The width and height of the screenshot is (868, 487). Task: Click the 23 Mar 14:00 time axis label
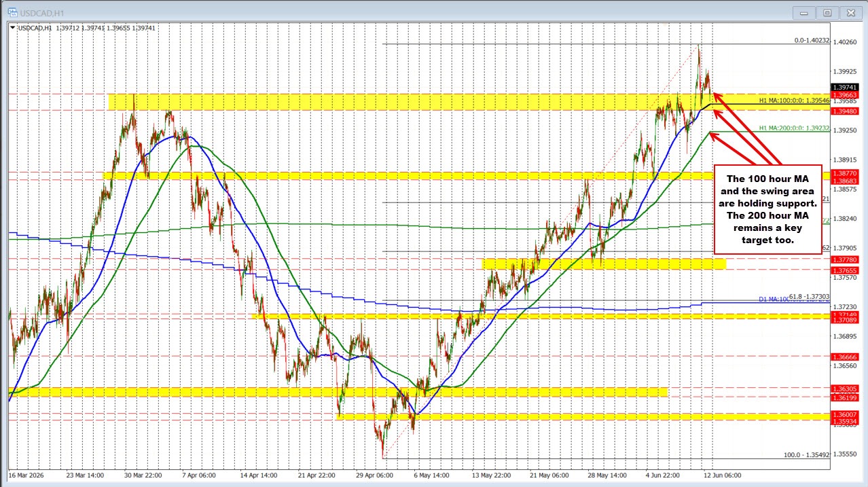click(85, 475)
